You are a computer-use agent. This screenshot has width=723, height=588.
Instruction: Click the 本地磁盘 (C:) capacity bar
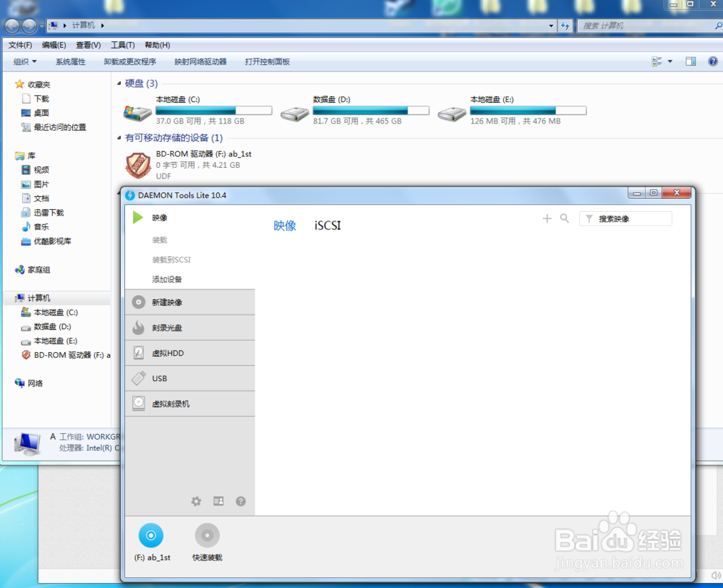[x=214, y=111]
